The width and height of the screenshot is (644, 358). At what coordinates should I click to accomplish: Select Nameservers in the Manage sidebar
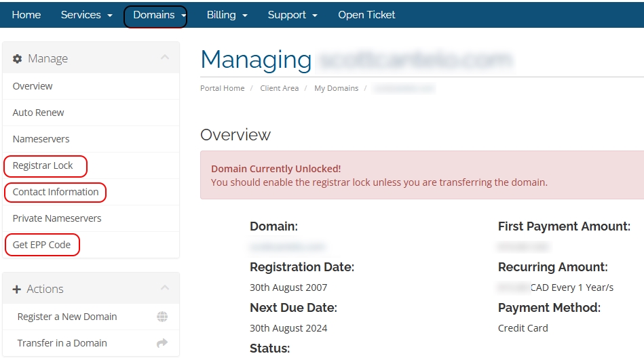pos(41,139)
